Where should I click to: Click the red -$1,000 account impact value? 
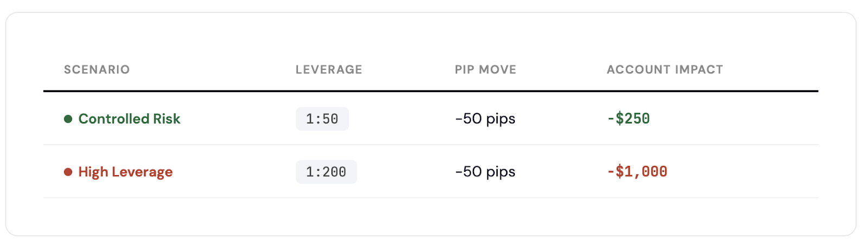coord(637,171)
